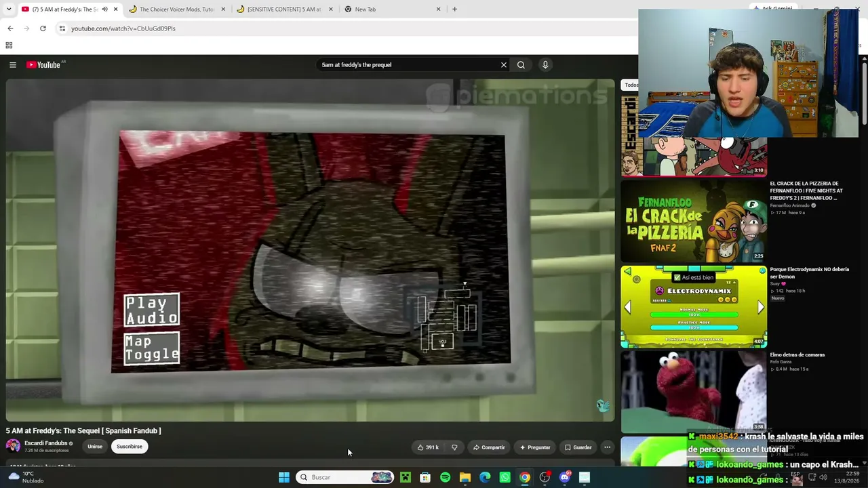Click 'Map Toggle' button in the video
Viewport: 868px width, 488px height.
(152, 348)
